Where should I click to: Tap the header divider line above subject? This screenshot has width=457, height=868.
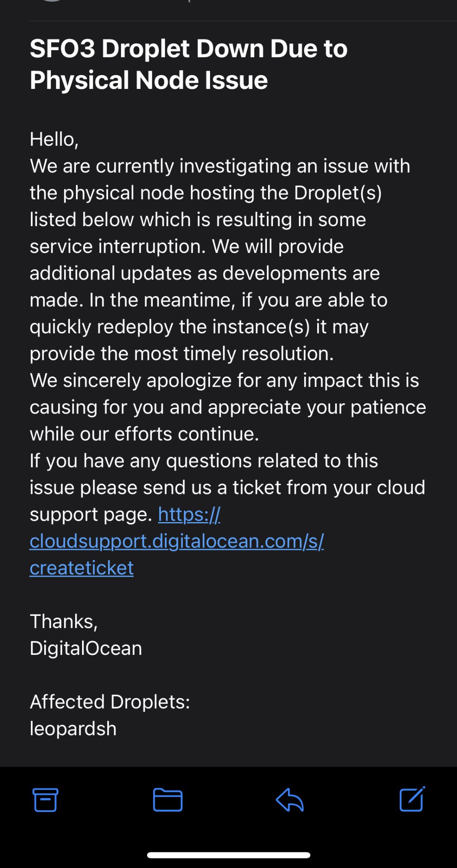coord(243,21)
